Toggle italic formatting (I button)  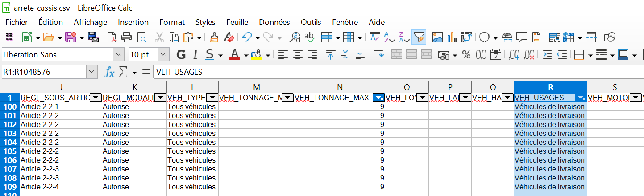point(195,55)
